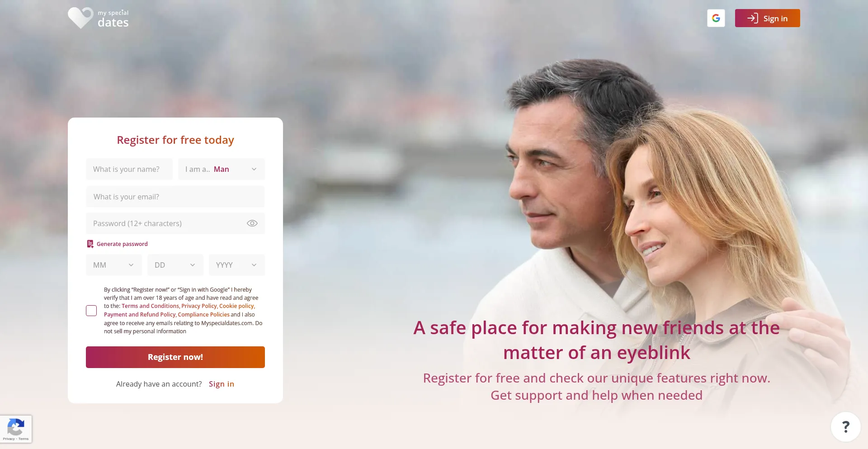Open the Payment and Refund Policy link
The image size is (868, 449).
coord(140,315)
